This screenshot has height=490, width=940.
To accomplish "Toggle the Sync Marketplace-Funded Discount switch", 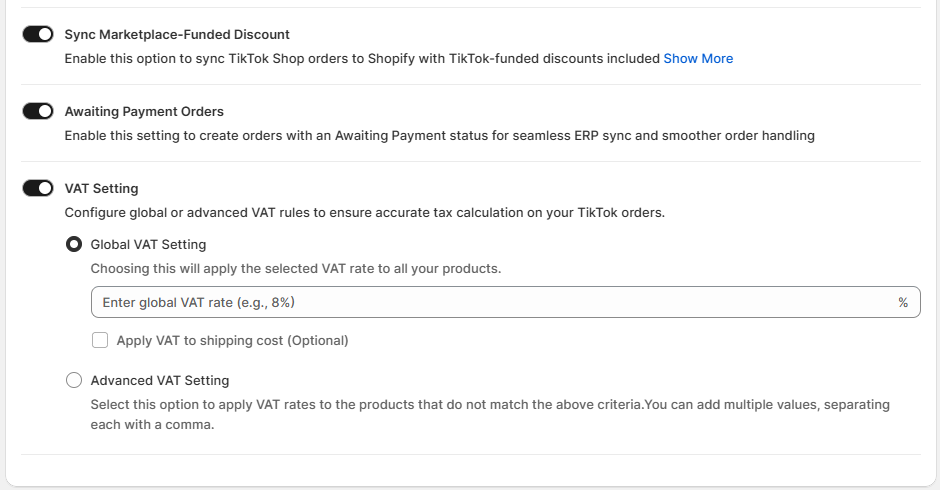I will [38, 34].
